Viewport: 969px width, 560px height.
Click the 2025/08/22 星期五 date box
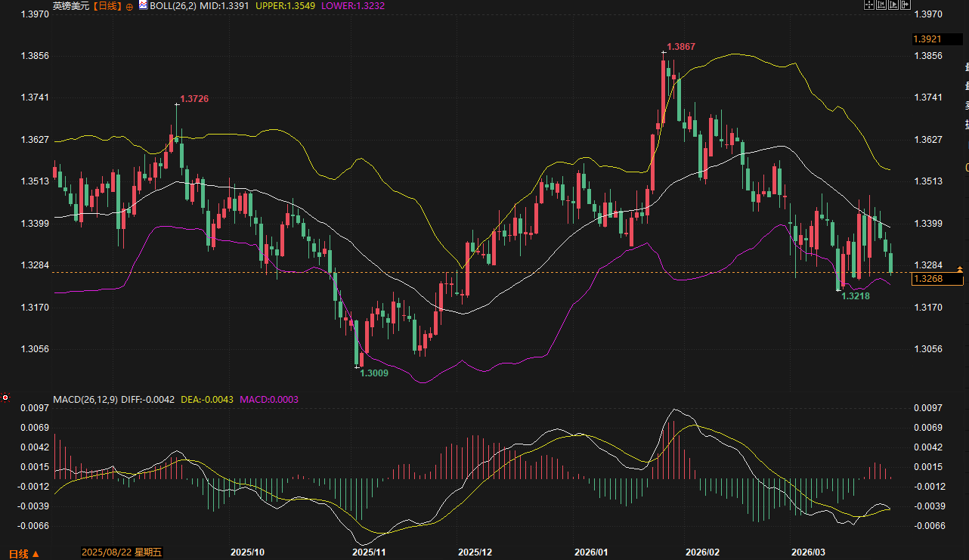pyautogui.click(x=121, y=553)
